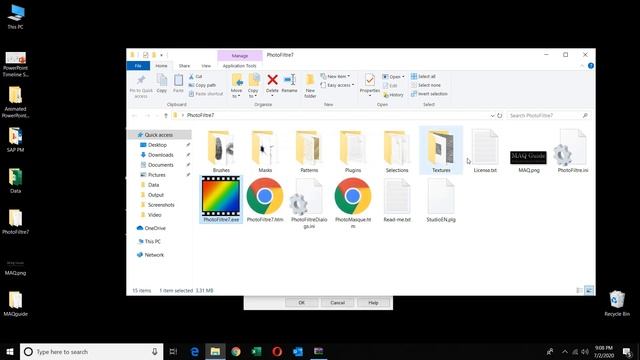Viewport: 640px width, 360px height.
Task: Click Cut in Clipboard group
Action: point(196,76)
